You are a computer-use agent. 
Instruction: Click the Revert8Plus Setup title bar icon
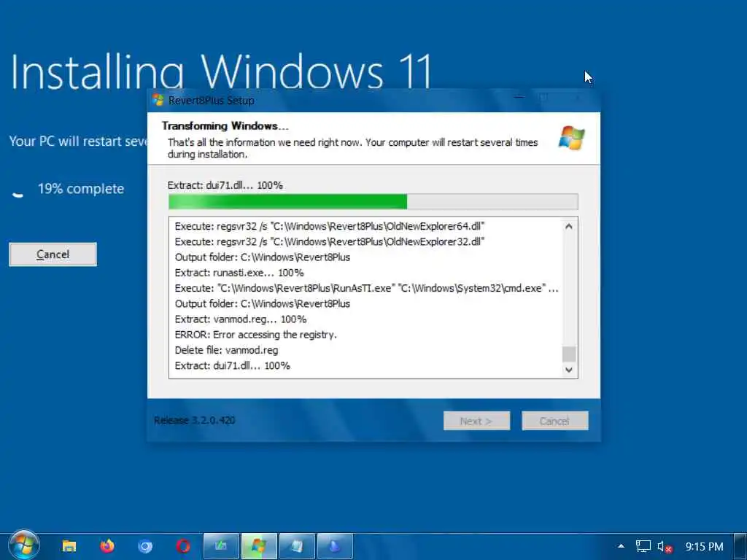(158, 100)
